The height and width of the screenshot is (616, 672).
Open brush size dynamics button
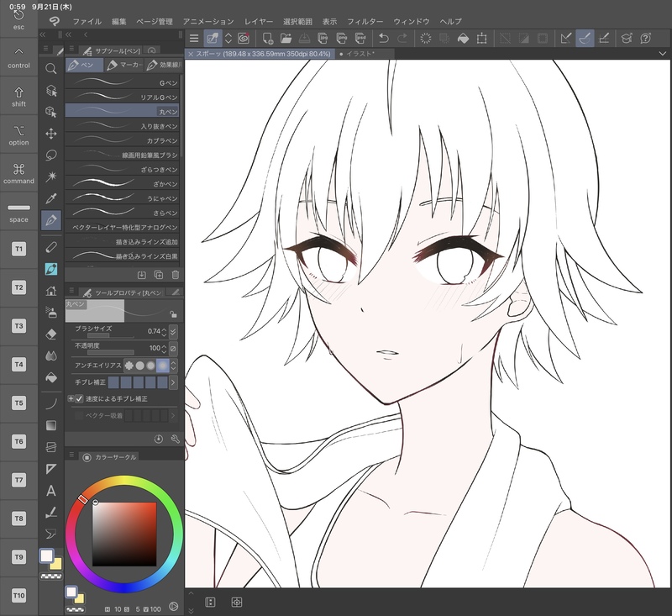(x=173, y=331)
